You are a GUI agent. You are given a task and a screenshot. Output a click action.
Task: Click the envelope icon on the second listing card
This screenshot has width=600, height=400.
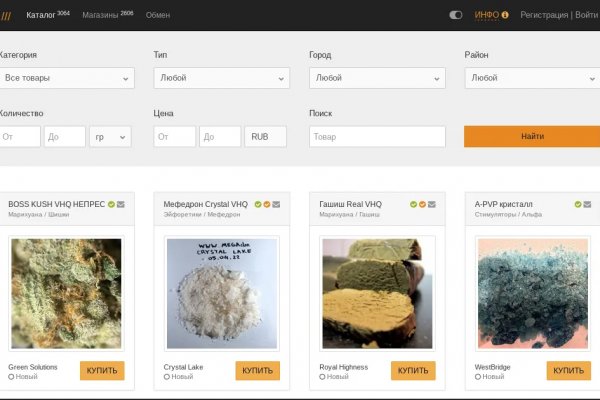tap(276, 204)
